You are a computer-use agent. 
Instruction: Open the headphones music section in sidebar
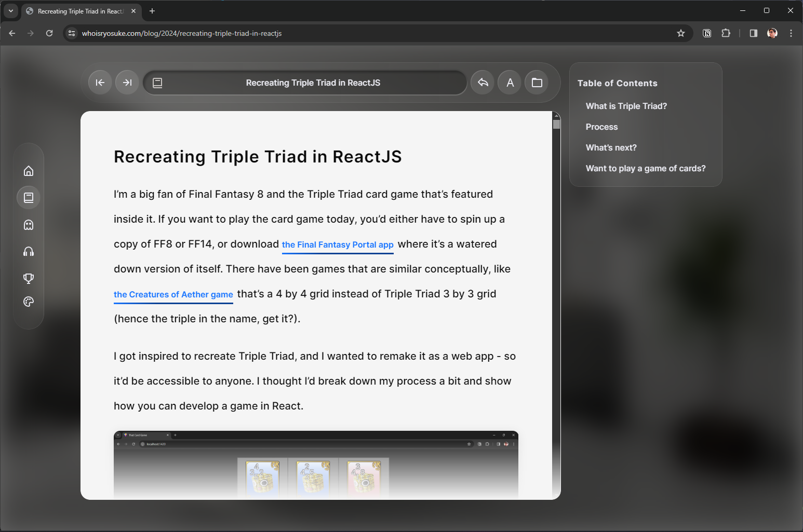pyautogui.click(x=28, y=251)
